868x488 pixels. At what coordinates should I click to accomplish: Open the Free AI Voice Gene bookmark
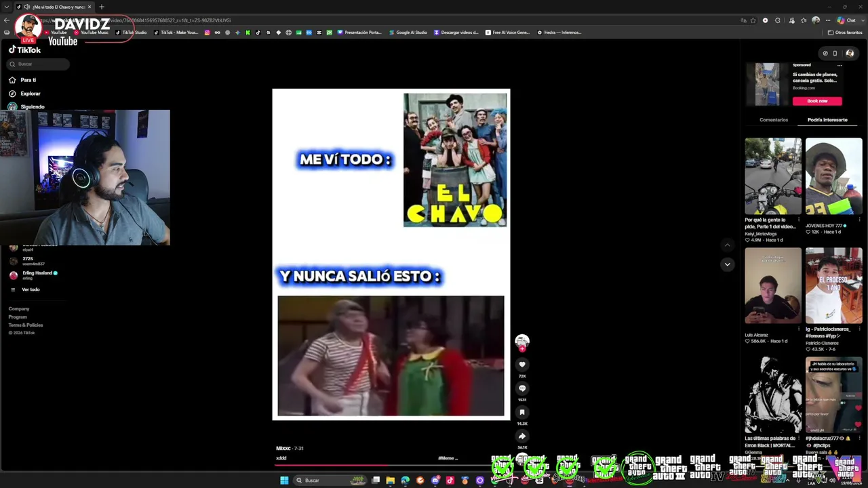(x=507, y=33)
